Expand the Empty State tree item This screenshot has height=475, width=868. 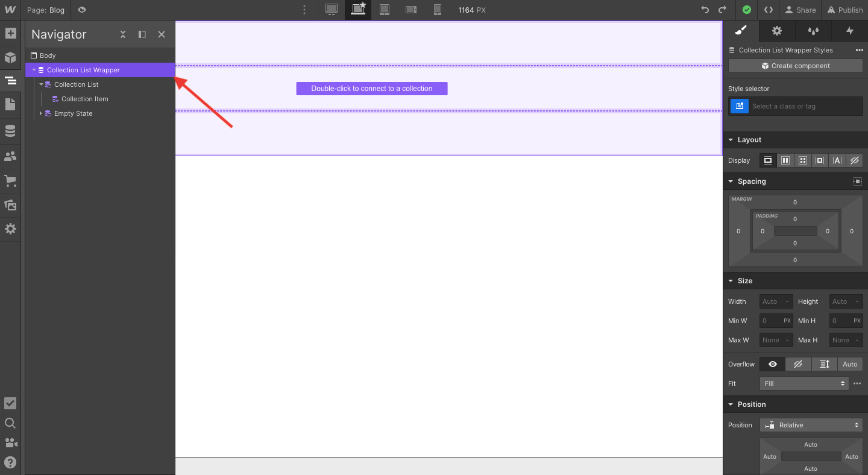41,113
